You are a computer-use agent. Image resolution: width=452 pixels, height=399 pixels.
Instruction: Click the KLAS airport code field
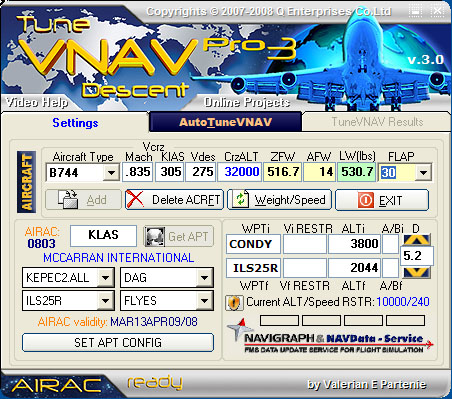[x=103, y=235]
